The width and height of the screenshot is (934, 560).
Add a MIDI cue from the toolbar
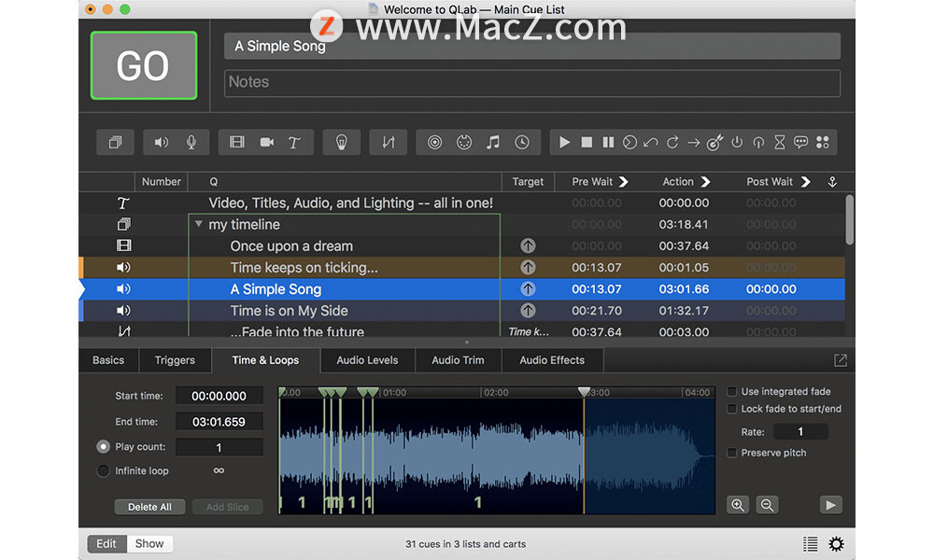[464, 142]
